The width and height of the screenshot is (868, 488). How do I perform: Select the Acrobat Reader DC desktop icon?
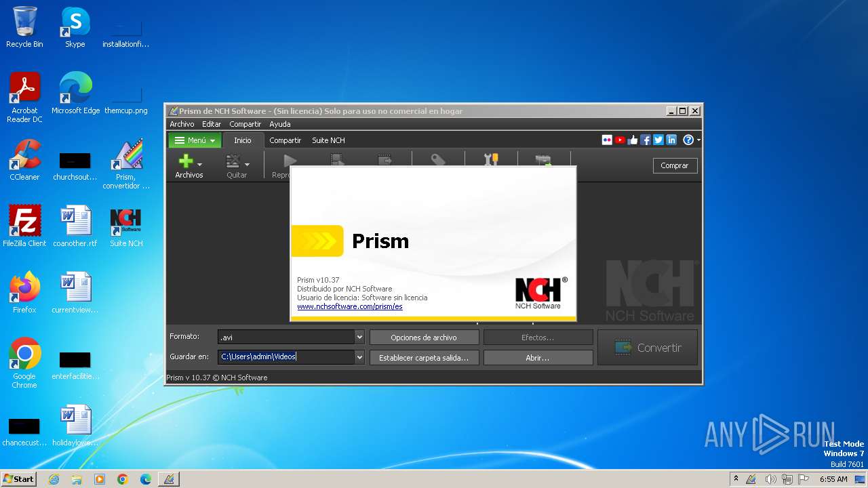(x=24, y=98)
